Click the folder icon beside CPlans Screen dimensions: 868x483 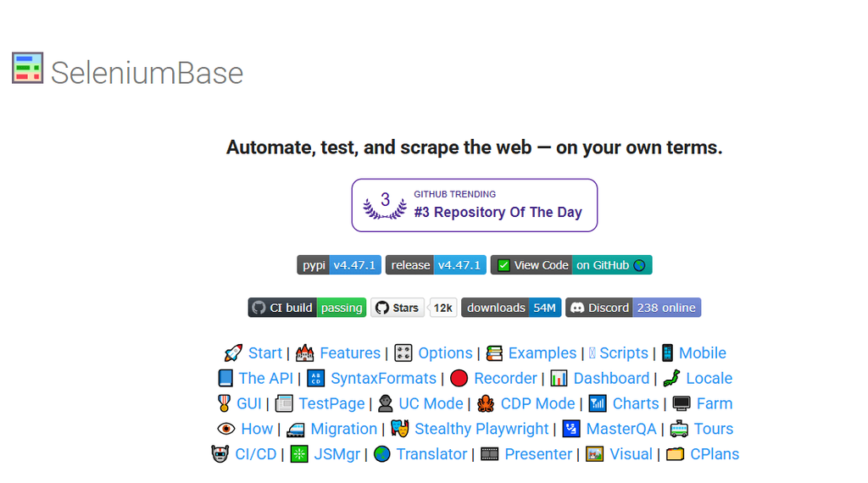coord(675,454)
